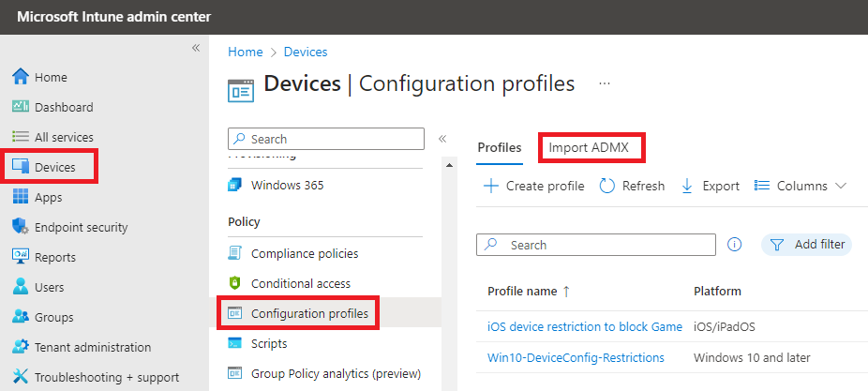Click the Export download arrow icon
Image resolution: width=868 pixels, height=391 pixels.
tap(687, 186)
